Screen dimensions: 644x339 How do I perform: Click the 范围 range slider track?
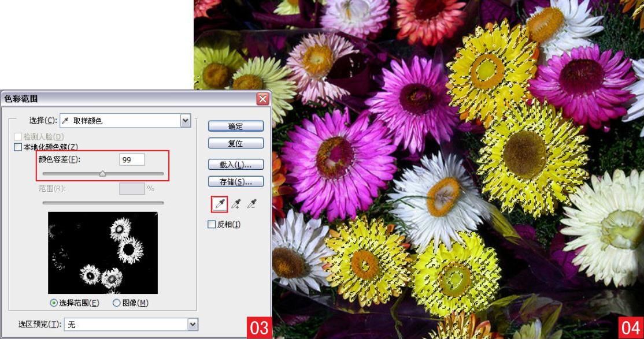[103, 203]
